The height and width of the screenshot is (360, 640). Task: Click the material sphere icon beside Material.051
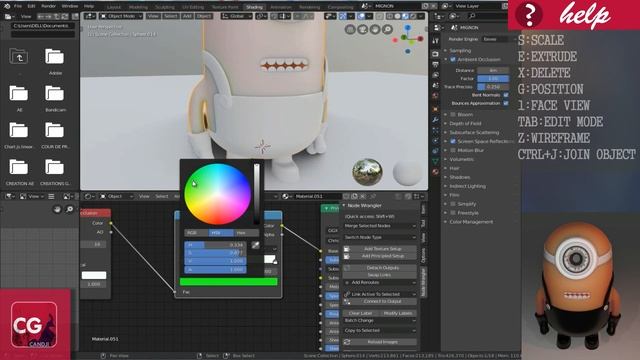coord(286,196)
